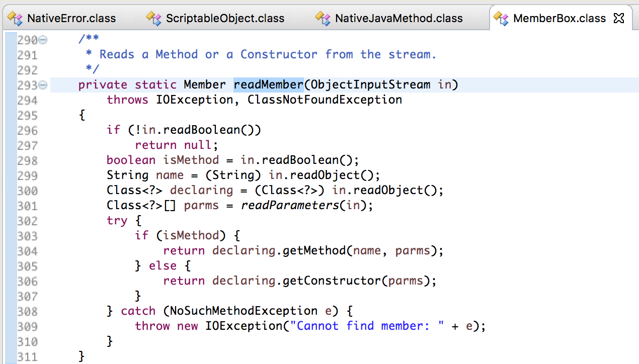
Task: Click the comment text "Reads a Method or a Constructor"
Action: tap(208, 54)
